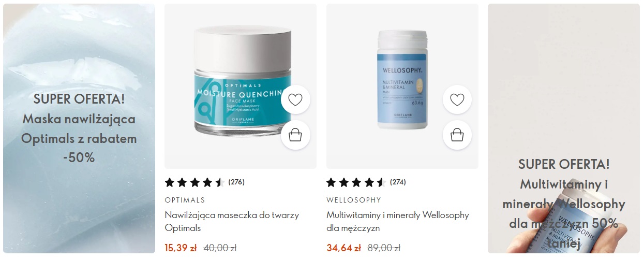Click the 34,64 zł sale price

[343, 248]
